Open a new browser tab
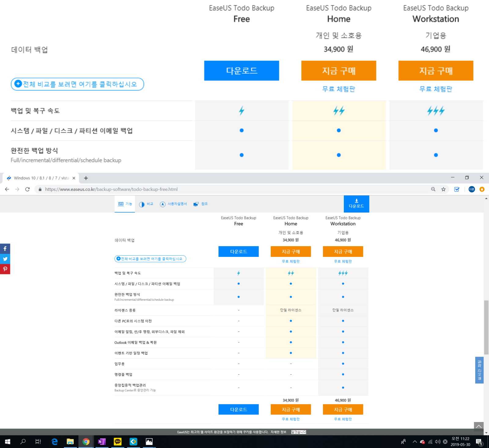Viewport: 489px width, 448px height. click(x=86, y=178)
